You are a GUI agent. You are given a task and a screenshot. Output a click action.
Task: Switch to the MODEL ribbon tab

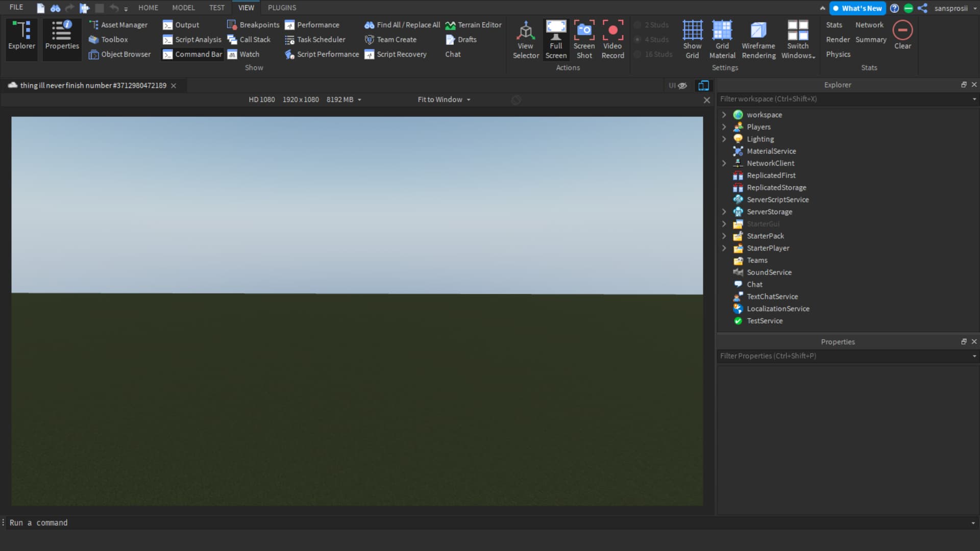point(183,8)
